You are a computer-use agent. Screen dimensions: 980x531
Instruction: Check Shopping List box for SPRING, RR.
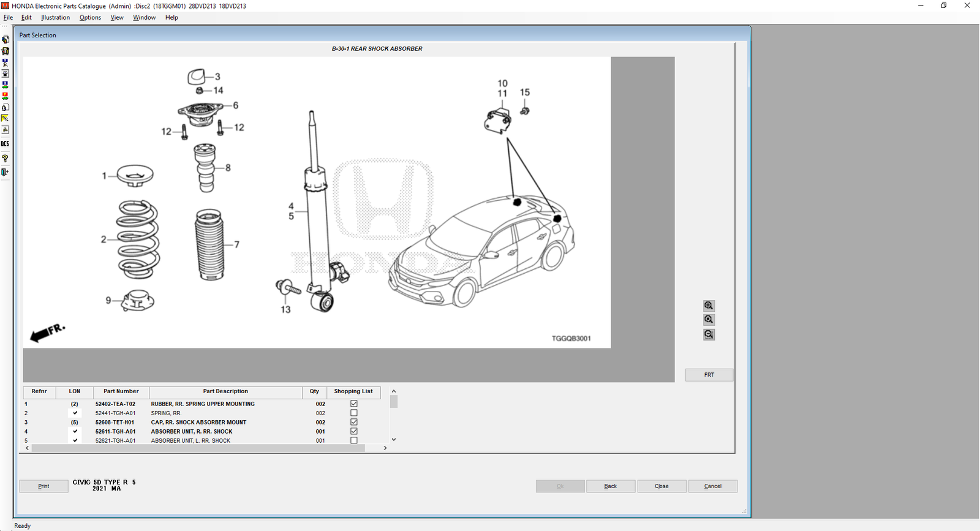point(353,413)
